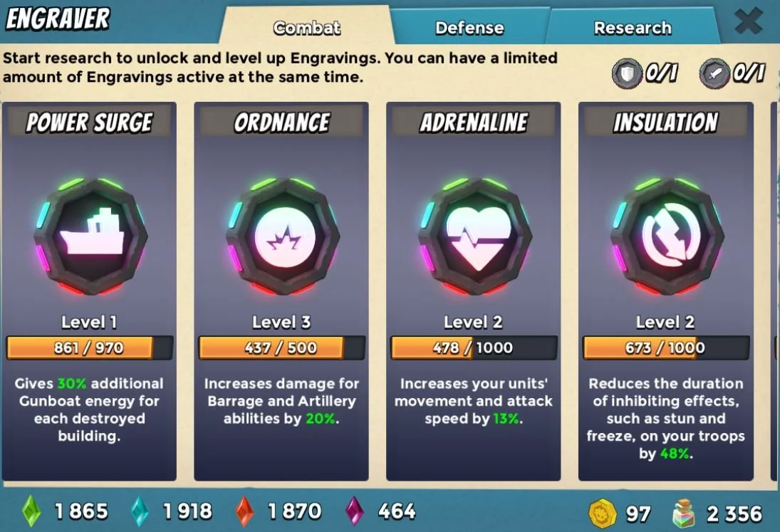Tap the gold coin currency icon
The height and width of the screenshot is (532, 780).
click(603, 513)
